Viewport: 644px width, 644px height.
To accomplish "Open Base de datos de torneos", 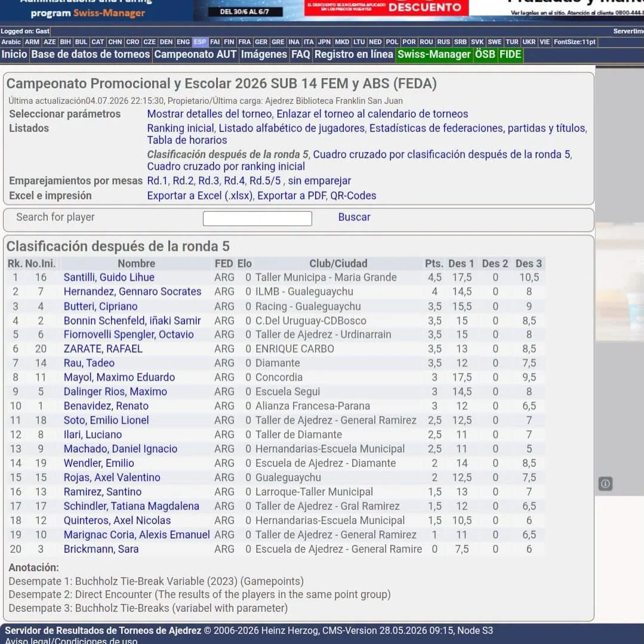I will pos(91,55).
